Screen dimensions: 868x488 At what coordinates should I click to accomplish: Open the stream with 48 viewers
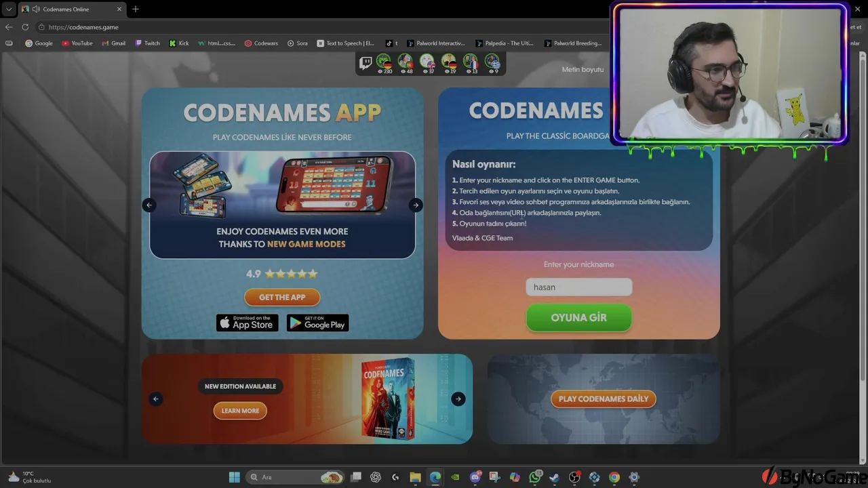[406, 64]
